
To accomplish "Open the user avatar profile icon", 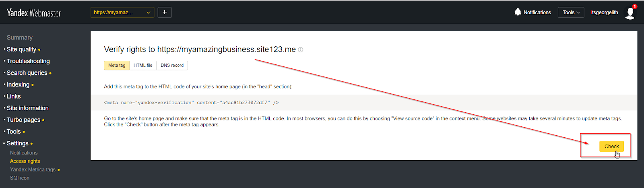I will pyautogui.click(x=630, y=13).
